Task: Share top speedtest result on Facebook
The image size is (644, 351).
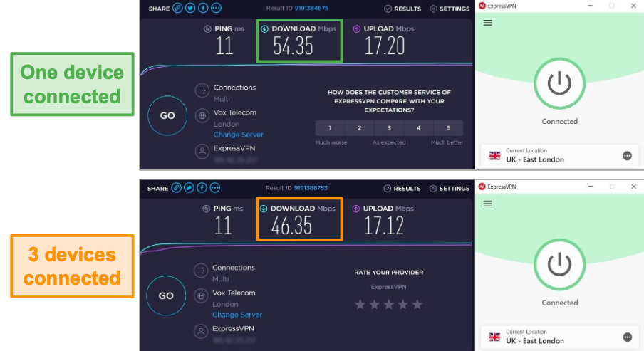Action: click(203, 8)
